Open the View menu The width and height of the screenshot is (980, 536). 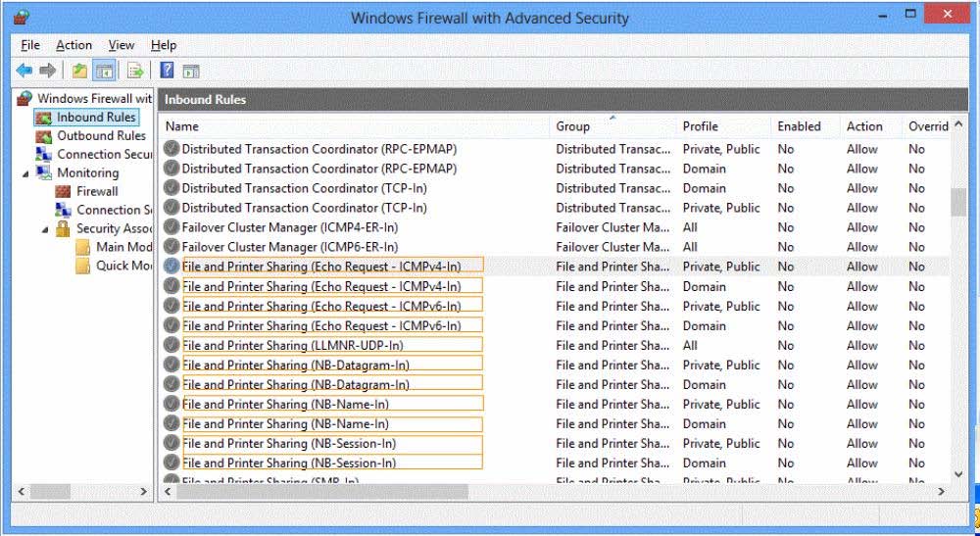122,45
